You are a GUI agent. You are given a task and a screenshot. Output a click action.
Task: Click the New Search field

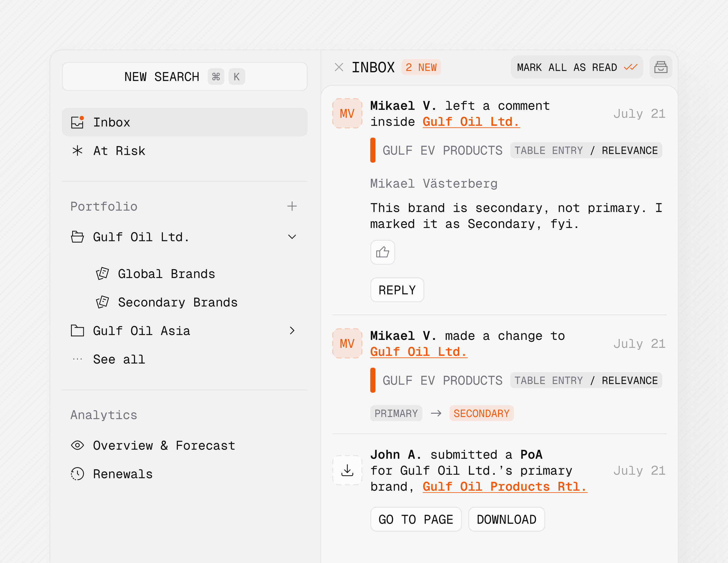184,77
